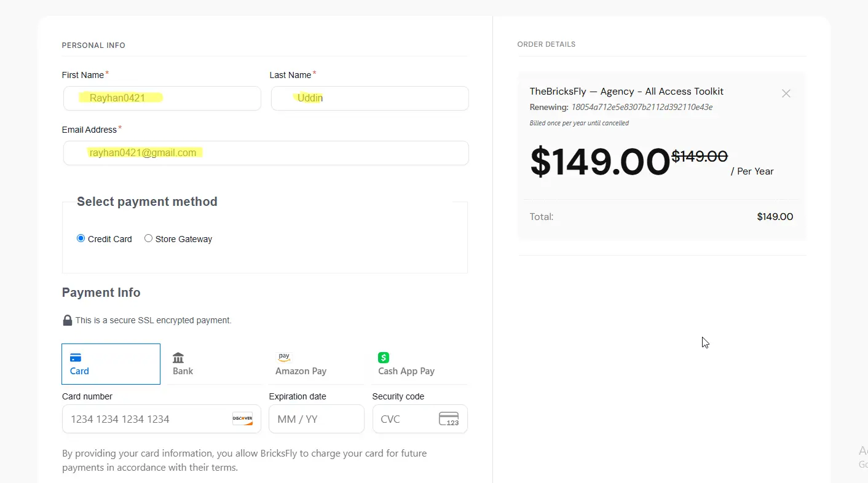Click the blue credit card icon
Viewport: 868px width, 483px height.
[76, 358]
